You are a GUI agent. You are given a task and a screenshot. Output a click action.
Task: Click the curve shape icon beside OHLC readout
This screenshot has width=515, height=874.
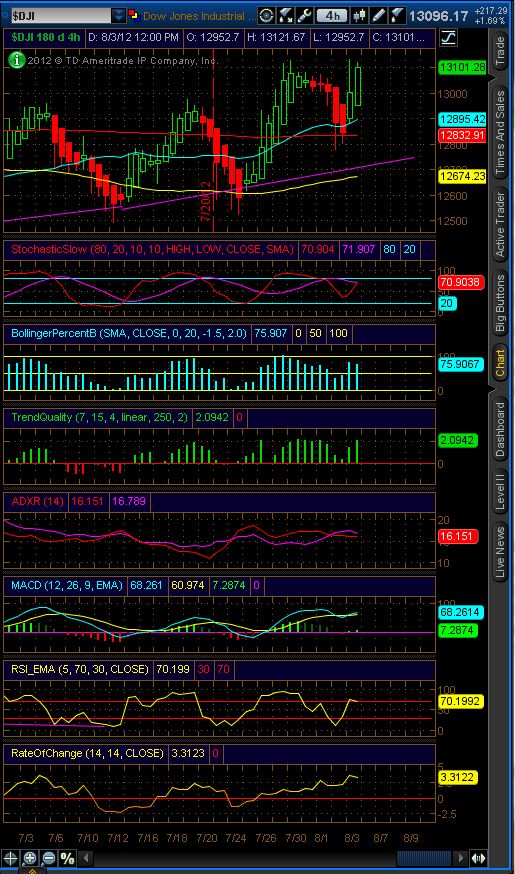coord(448,38)
